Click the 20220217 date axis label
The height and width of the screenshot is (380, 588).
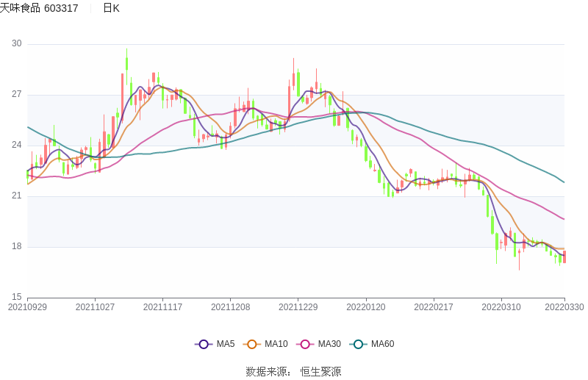tap(434, 307)
